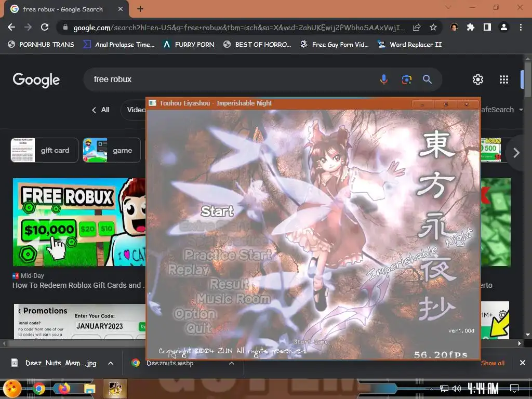
Task: Focus the Chrome address bar URL
Action: coord(239,28)
